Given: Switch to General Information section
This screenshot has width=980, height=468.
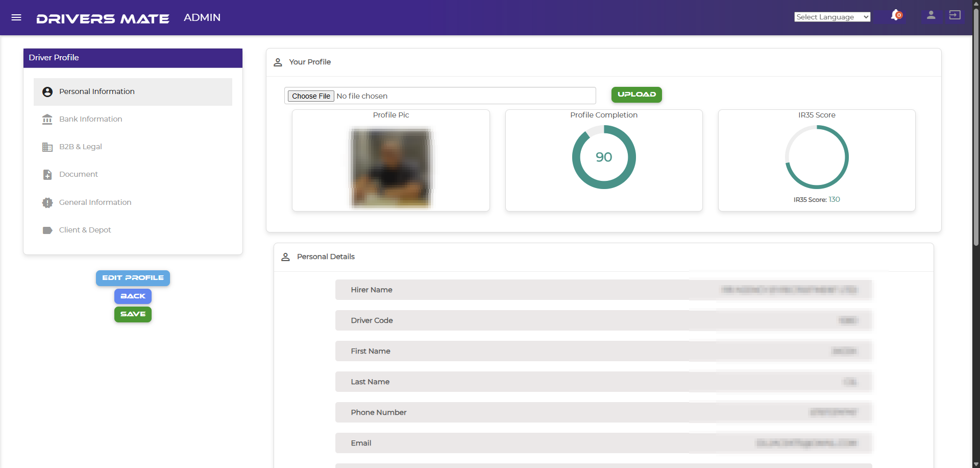Looking at the screenshot, I should pyautogui.click(x=133, y=203).
